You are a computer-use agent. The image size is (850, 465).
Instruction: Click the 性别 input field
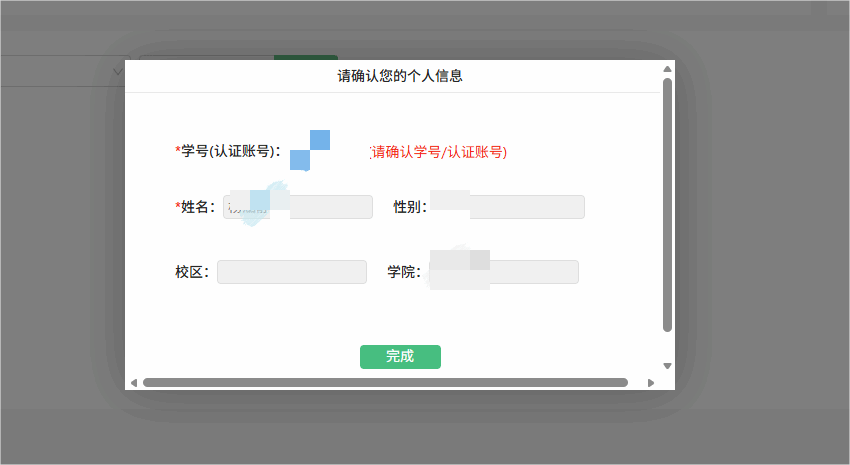[525, 207]
